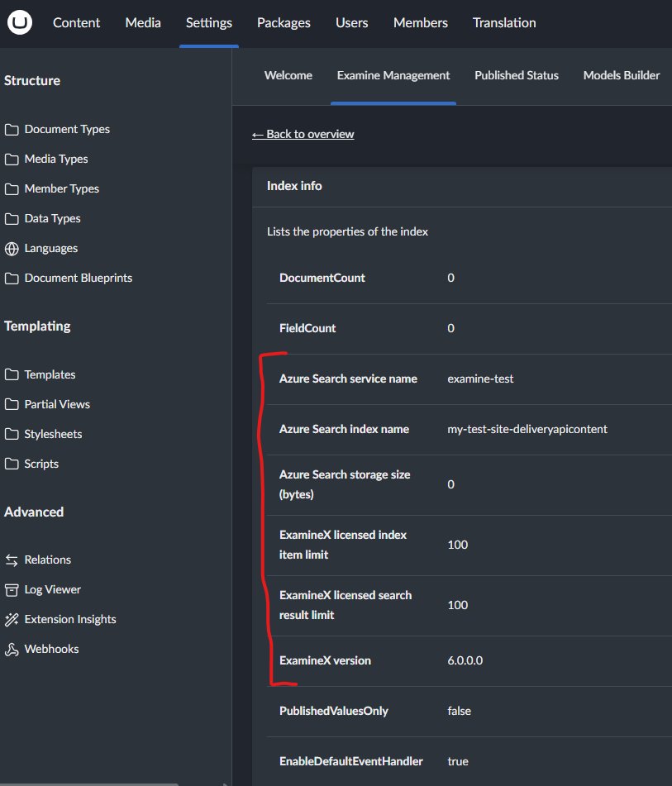Click the Structure section heading

pos(32,80)
